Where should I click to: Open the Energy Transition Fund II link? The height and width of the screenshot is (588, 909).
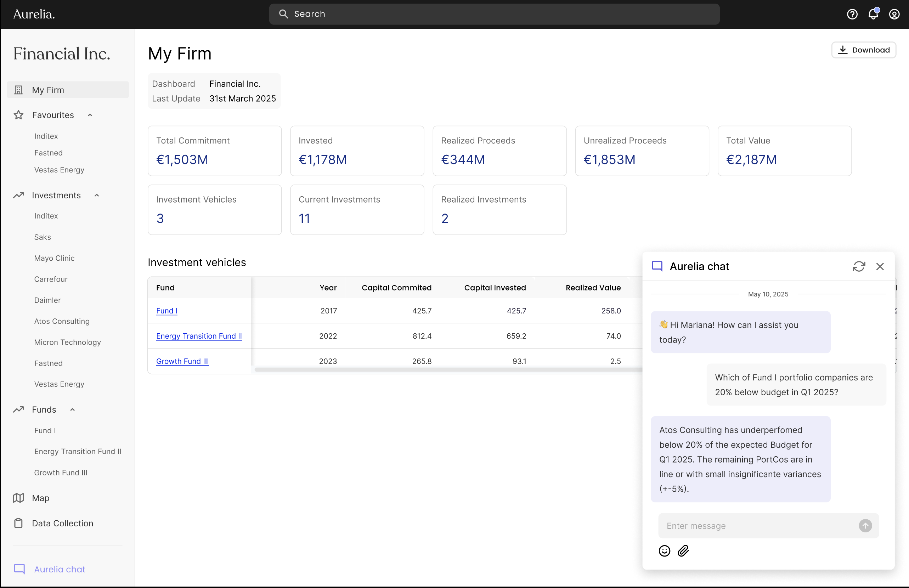199,336
